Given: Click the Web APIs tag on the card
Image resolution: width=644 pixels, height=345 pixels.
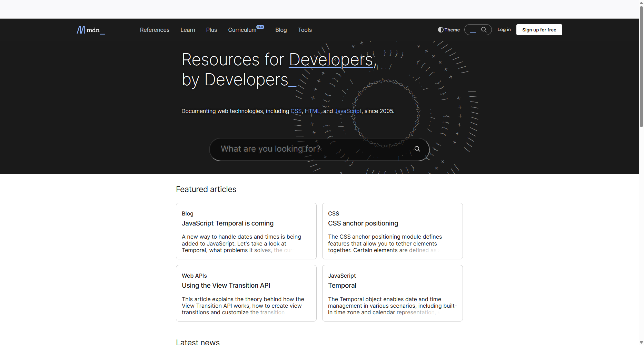Looking at the screenshot, I should (194, 276).
